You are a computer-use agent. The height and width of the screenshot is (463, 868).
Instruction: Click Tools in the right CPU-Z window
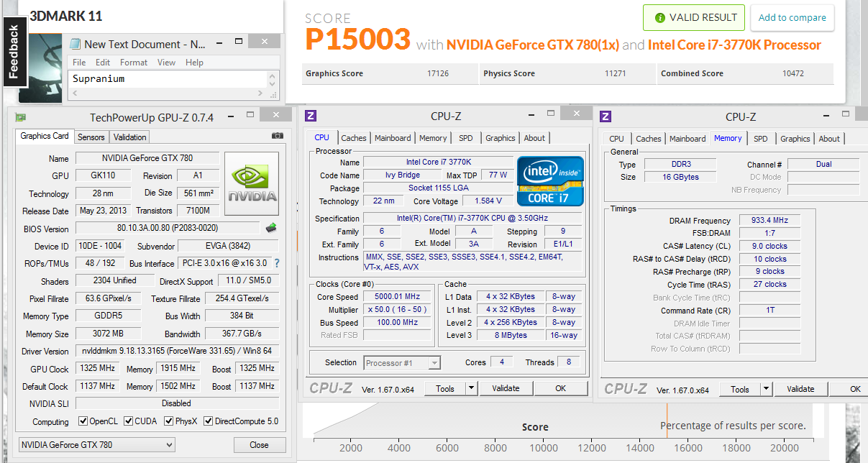coord(740,389)
